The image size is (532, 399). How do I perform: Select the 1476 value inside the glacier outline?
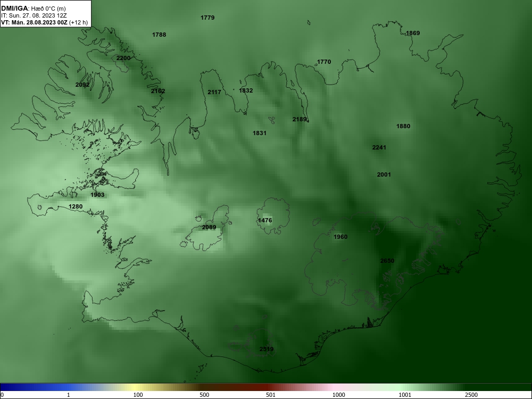[x=265, y=220]
